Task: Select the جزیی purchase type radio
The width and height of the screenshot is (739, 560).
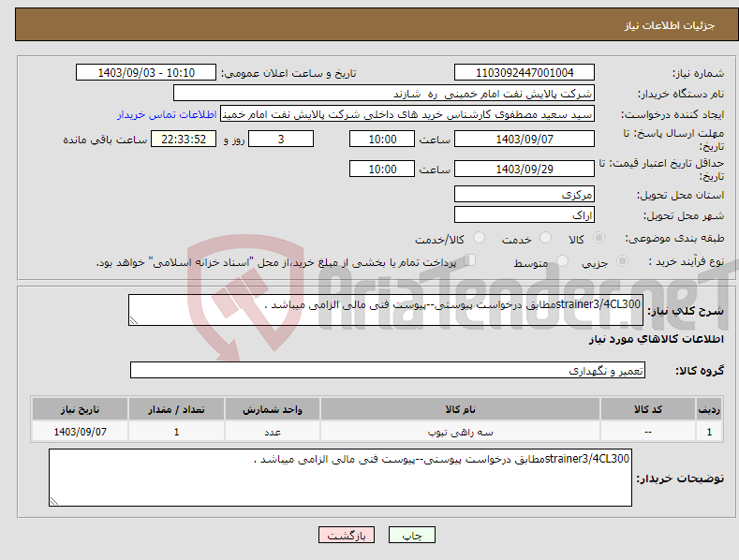Action: 622,260
